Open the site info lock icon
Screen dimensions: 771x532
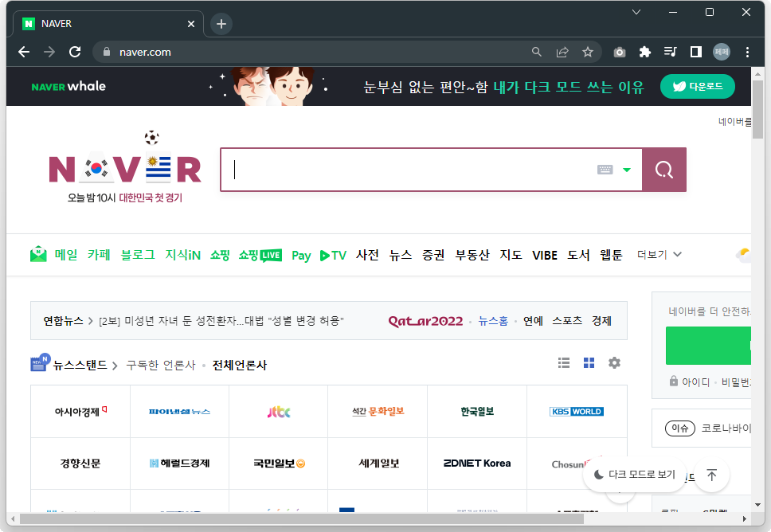coord(106,52)
